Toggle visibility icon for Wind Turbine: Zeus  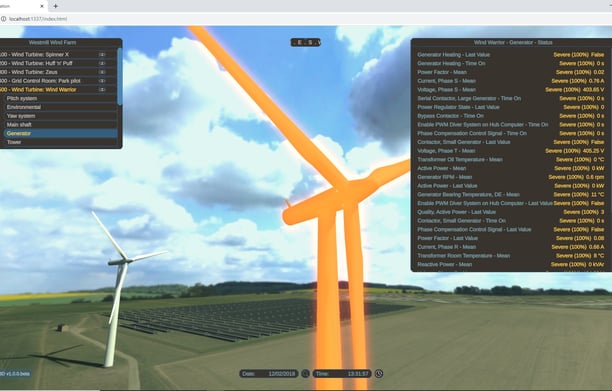coord(102,72)
